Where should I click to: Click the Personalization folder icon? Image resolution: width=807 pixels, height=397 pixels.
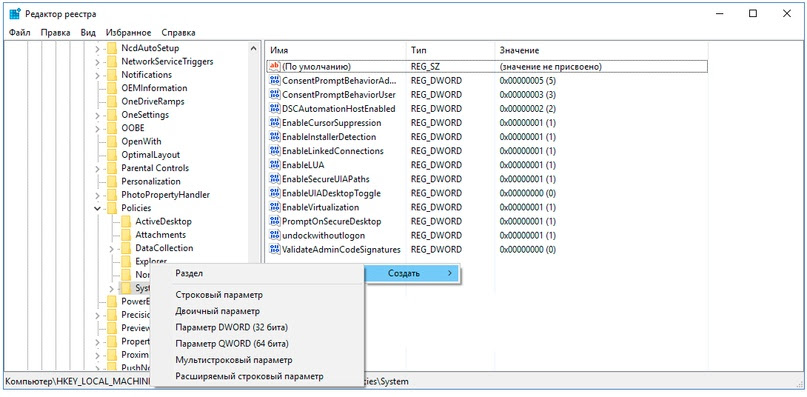[112, 182]
